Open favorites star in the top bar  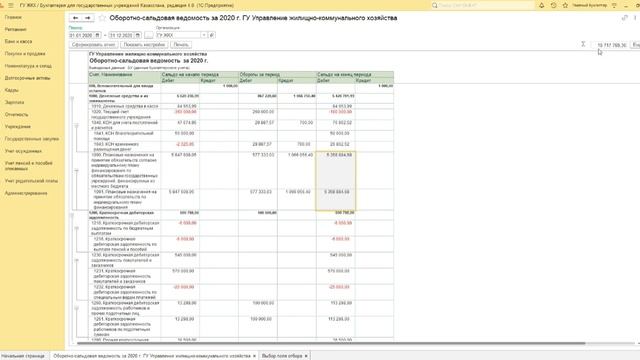[x=565, y=5]
